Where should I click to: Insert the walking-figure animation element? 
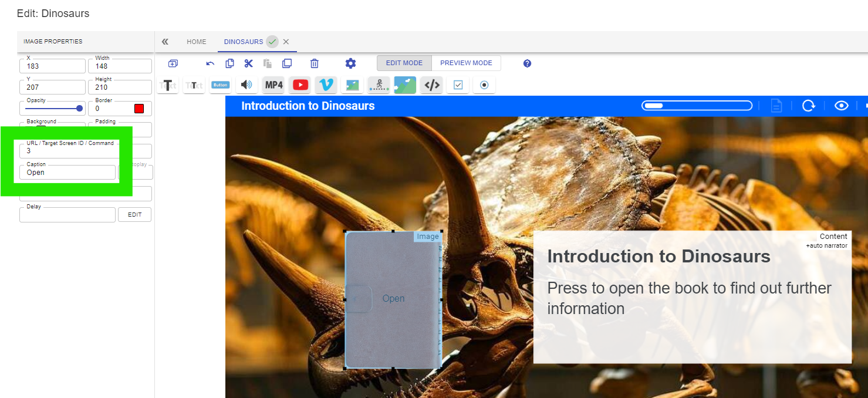click(x=379, y=85)
